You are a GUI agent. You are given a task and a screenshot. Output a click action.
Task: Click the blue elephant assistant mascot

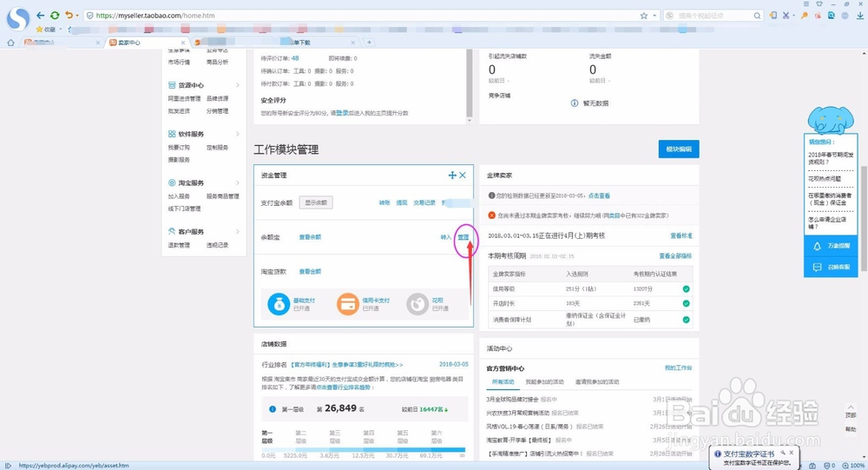pyautogui.click(x=831, y=119)
